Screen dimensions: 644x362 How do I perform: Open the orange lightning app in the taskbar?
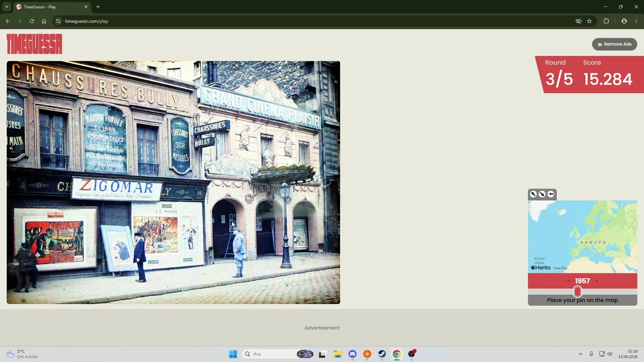tap(367, 354)
